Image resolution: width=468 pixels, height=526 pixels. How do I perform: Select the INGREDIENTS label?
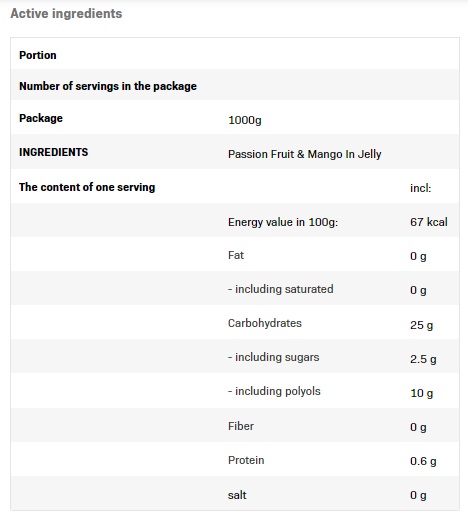[x=54, y=152]
